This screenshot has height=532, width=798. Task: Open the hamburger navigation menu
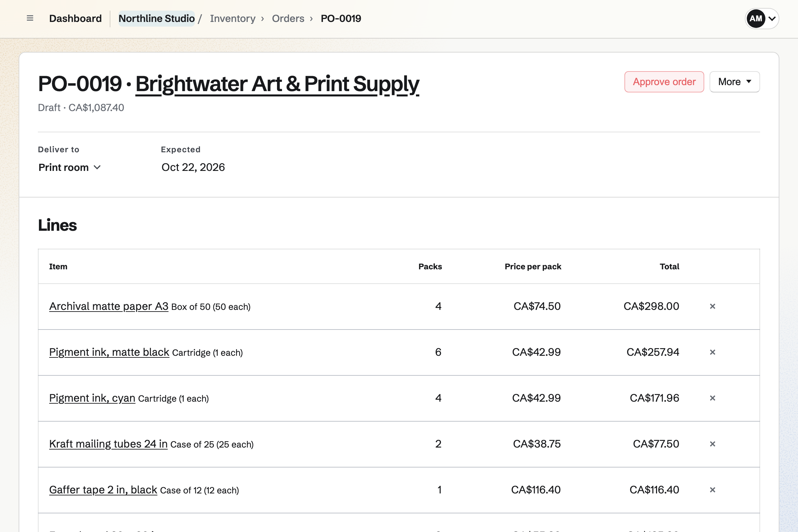point(30,18)
